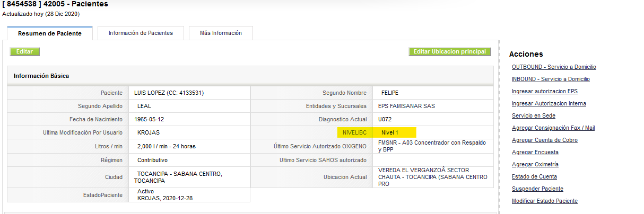The image size is (644, 214).
Task: Click the patient name LUIS LOPEZ field
Action: tap(189, 93)
